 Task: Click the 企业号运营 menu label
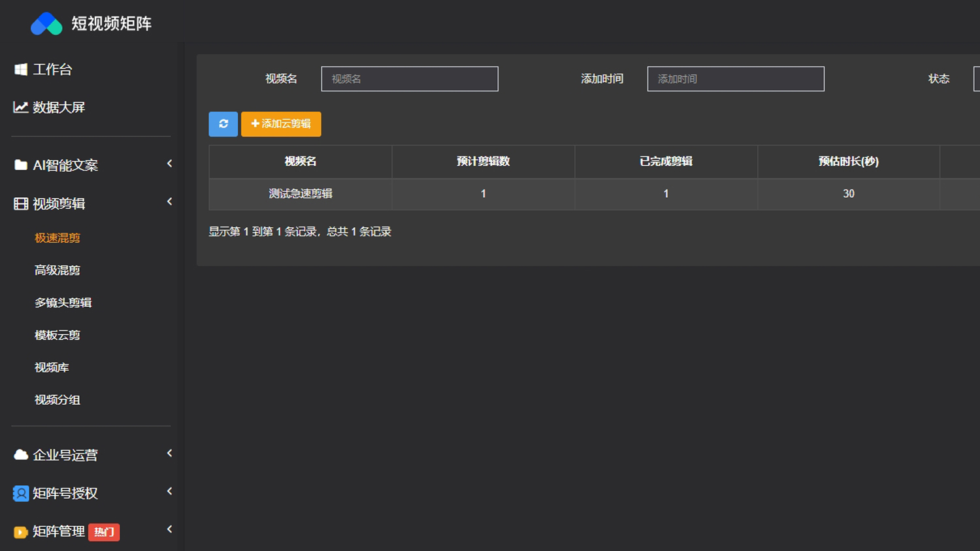(65, 455)
